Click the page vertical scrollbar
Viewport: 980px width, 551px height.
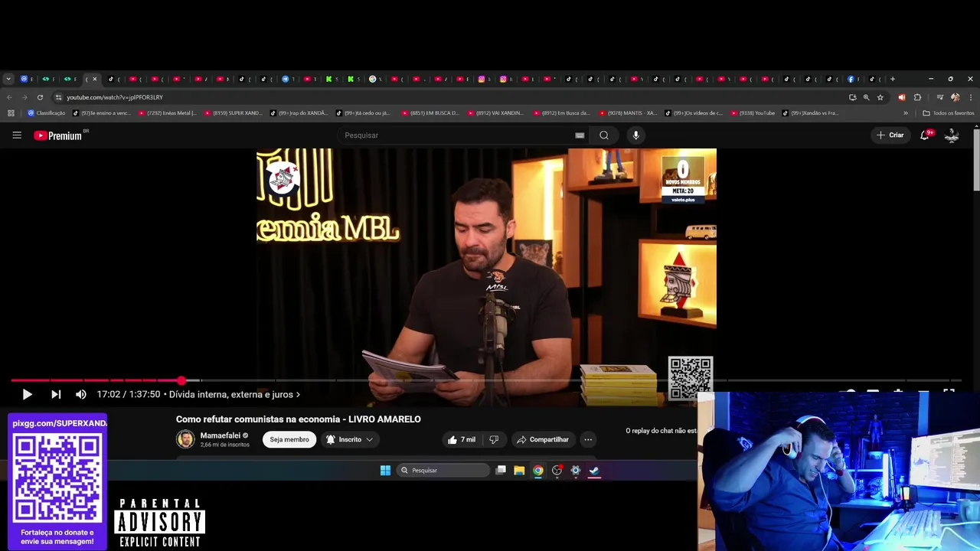(976, 160)
